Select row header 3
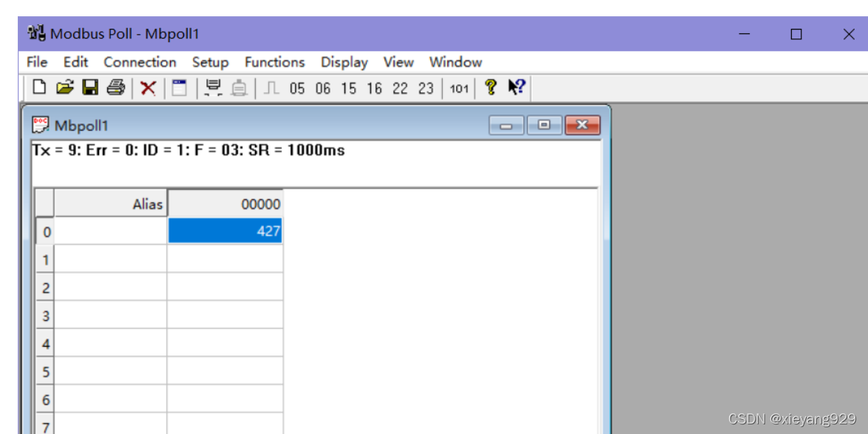Viewport: 868px width, 434px height. click(45, 316)
